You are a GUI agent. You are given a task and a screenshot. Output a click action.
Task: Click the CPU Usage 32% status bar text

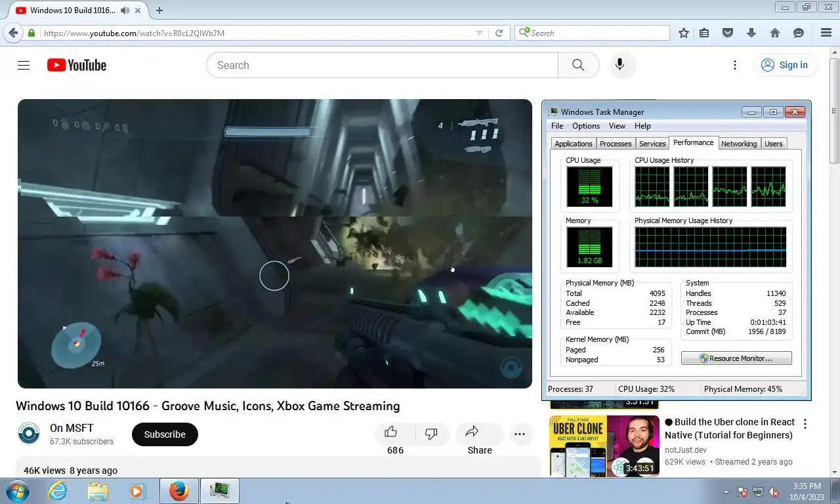point(646,389)
